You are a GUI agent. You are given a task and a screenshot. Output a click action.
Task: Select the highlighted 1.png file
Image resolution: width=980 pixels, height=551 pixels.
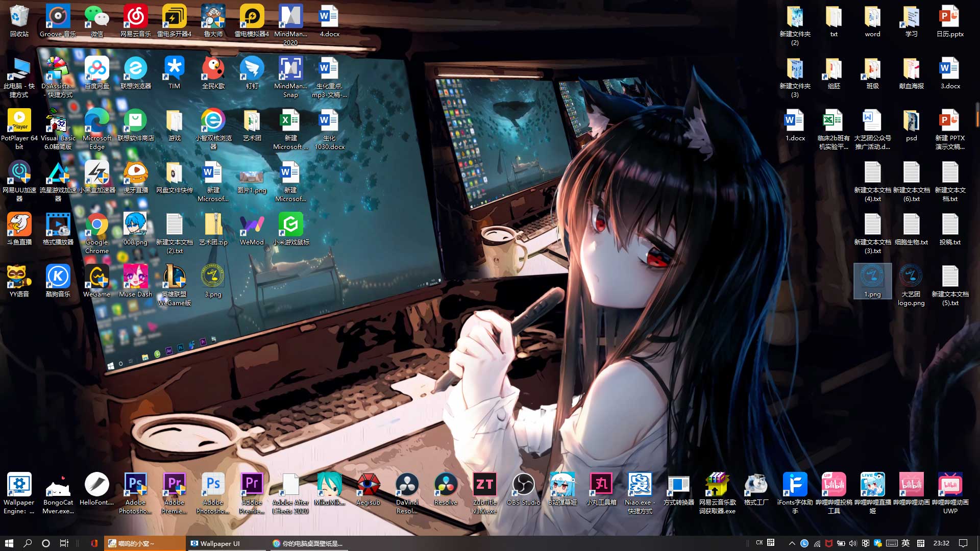click(872, 282)
